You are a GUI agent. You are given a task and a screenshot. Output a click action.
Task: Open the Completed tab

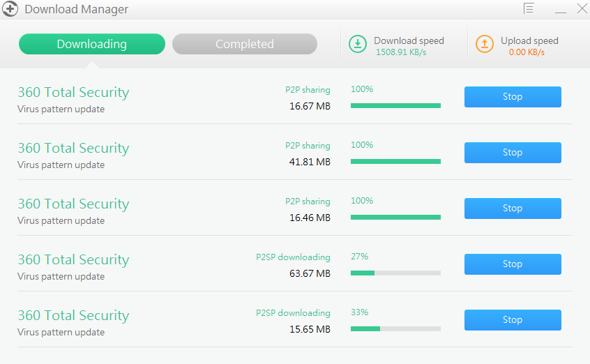244,44
